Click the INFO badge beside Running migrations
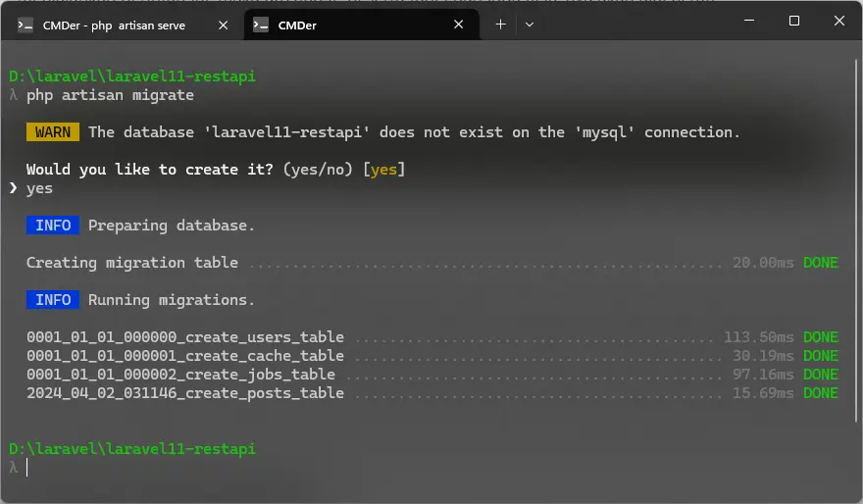863x504 pixels. click(x=53, y=300)
